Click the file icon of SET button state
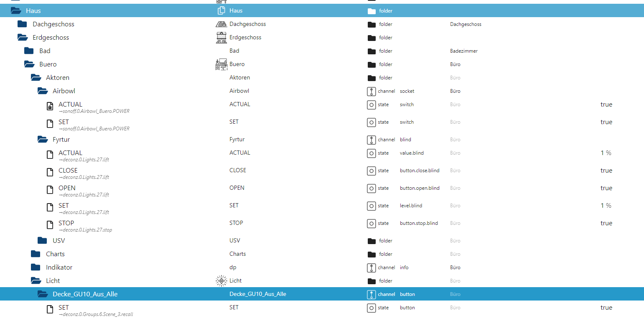The image size is (644, 321). 50,309
